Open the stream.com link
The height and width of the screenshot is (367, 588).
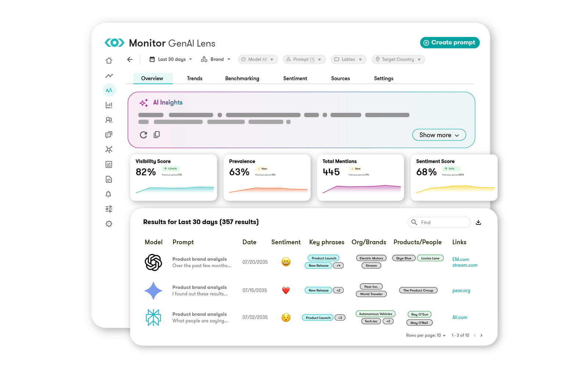465,265
